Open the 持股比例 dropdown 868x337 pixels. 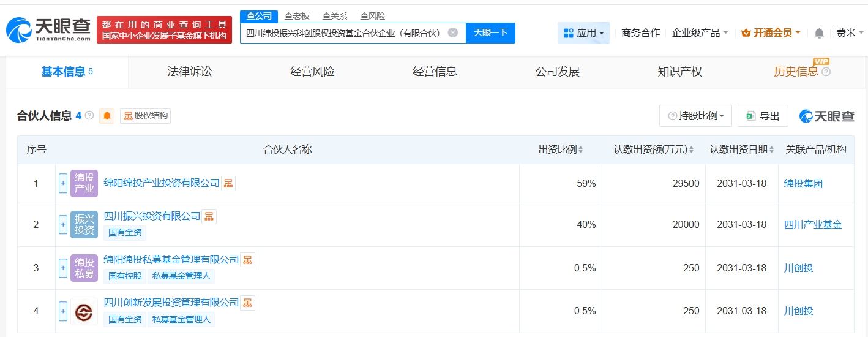pyautogui.click(x=695, y=116)
